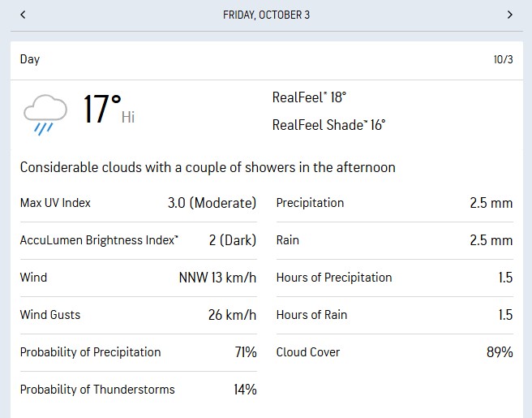The image size is (532, 418).
Task: Click the Friday, October 3 date header
Action: (266, 15)
